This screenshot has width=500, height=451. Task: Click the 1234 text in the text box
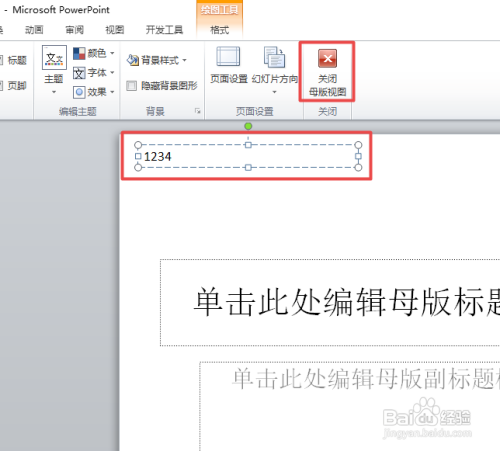tap(158, 156)
